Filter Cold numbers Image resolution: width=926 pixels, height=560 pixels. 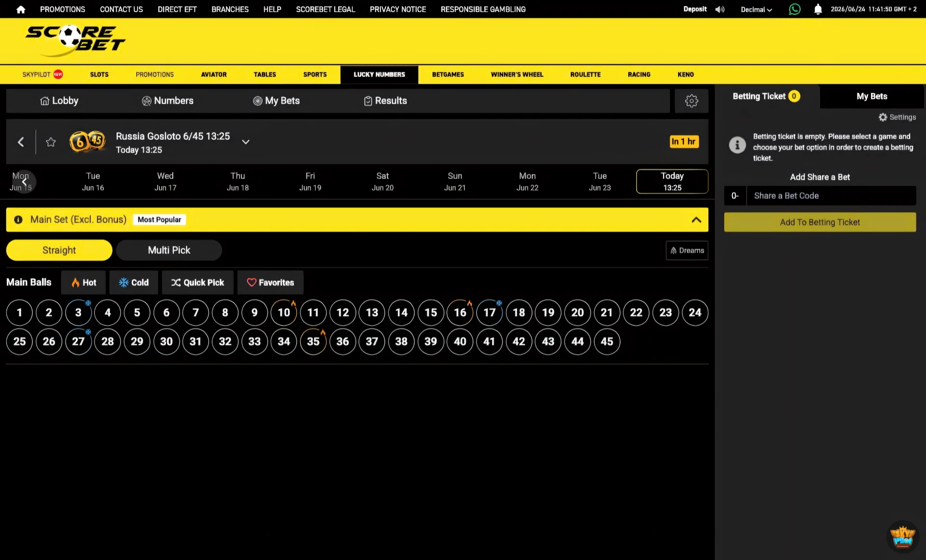pyautogui.click(x=134, y=283)
